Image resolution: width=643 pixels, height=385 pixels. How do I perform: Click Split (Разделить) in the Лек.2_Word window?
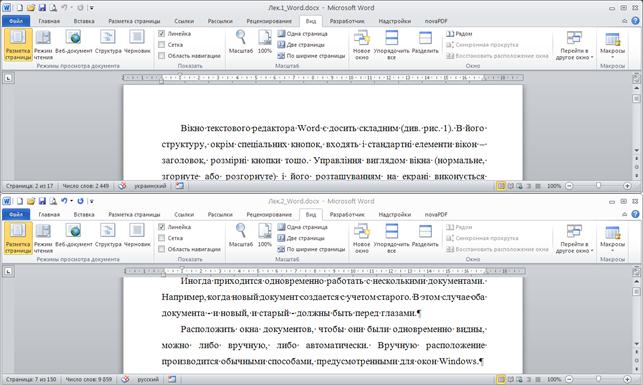(x=425, y=235)
